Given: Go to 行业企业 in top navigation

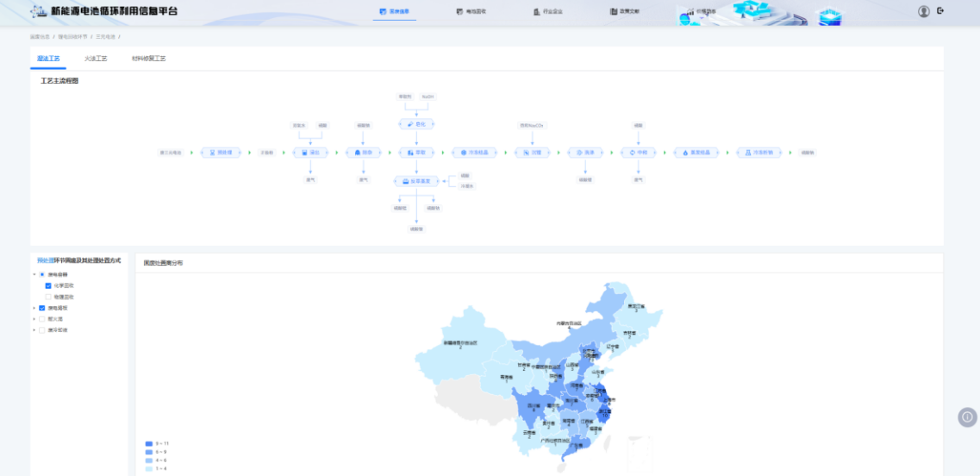Looking at the screenshot, I should [547, 12].
